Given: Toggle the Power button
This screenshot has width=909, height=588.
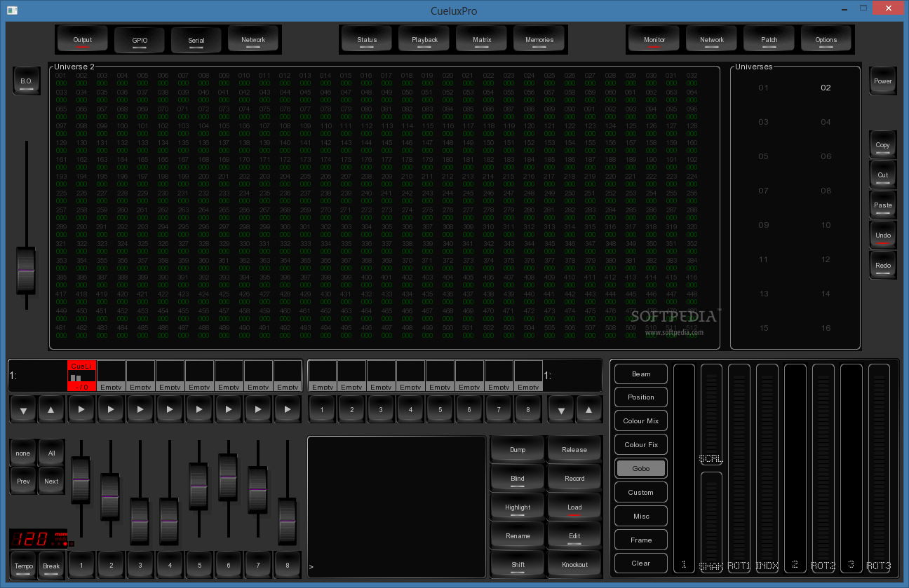Looking at the screenshot, I should click(883, 81).
